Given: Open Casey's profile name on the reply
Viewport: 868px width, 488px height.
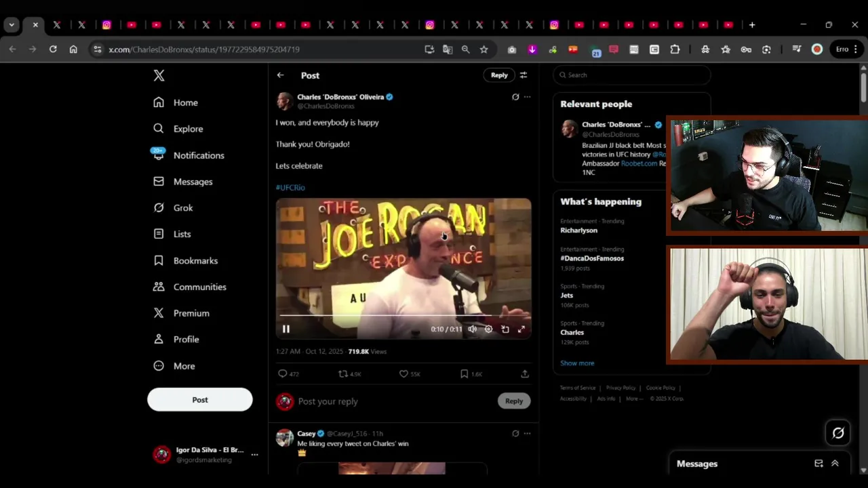Looking at the screenshot, I should click(x=307, y=434).
